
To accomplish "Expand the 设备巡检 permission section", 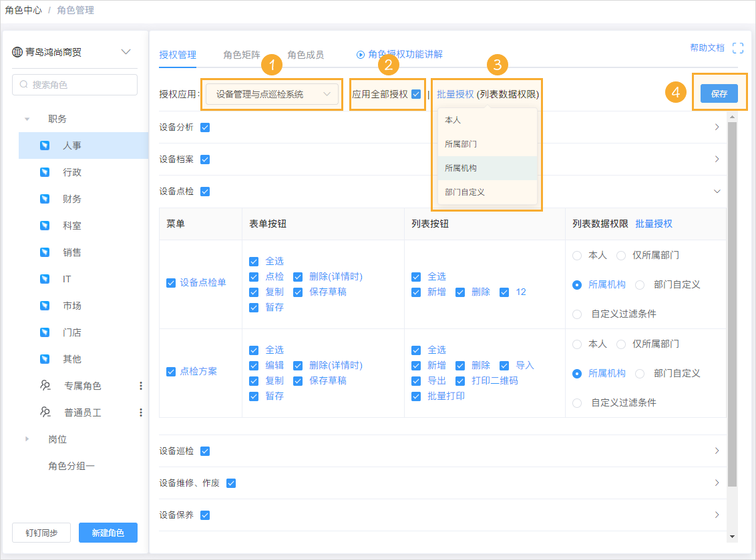I will point(717,451).
